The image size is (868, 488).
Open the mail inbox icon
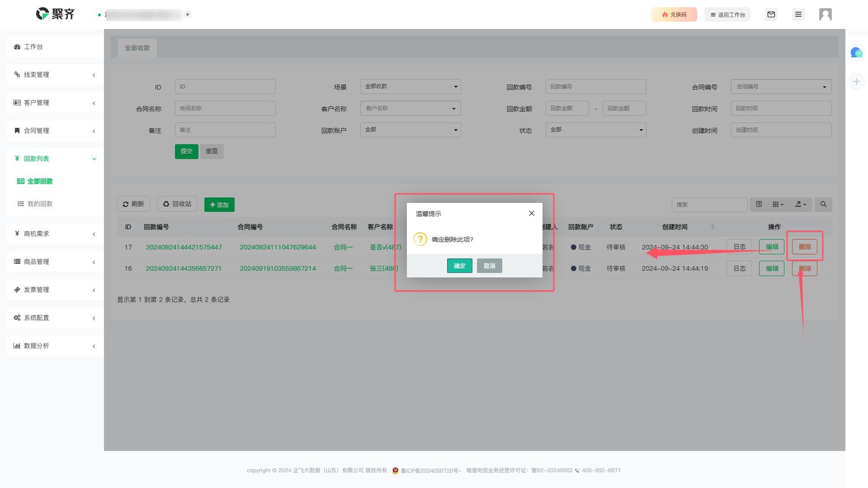point(771,14)
